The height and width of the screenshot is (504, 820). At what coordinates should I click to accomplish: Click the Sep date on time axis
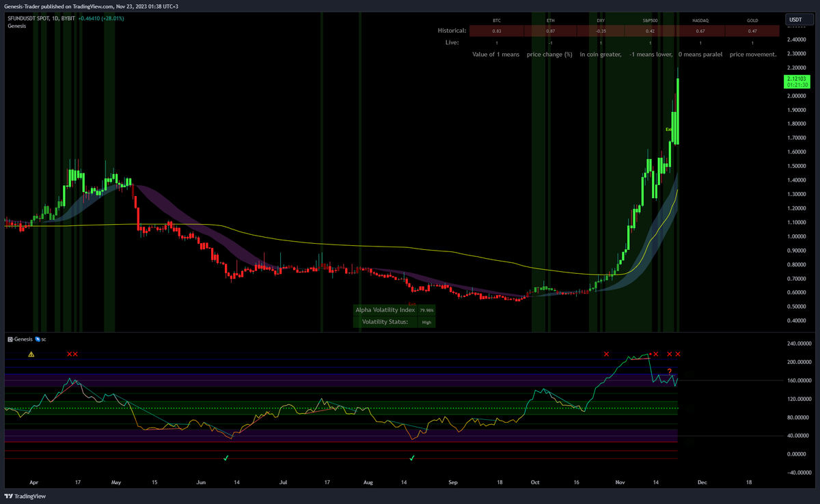click(453, 482)
